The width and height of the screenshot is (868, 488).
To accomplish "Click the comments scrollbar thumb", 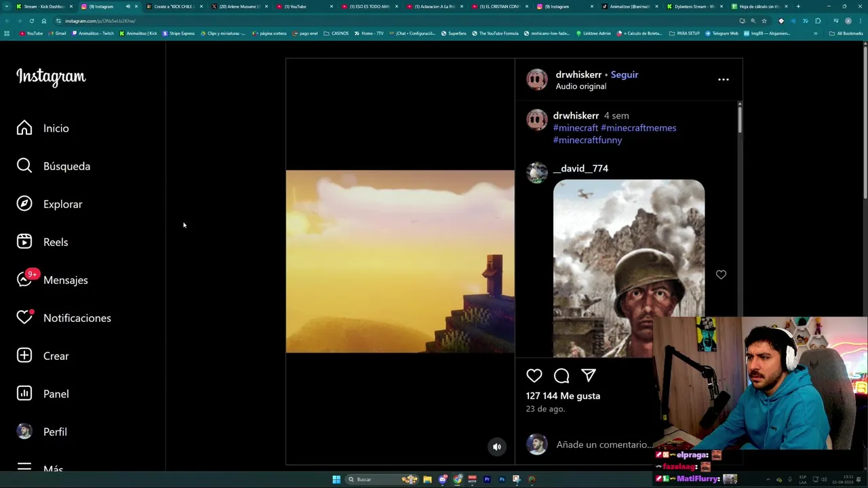I will click(739, 119).
